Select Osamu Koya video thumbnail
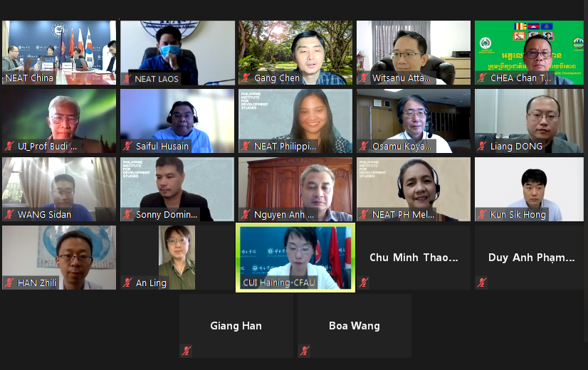 [x=414, y=121]
